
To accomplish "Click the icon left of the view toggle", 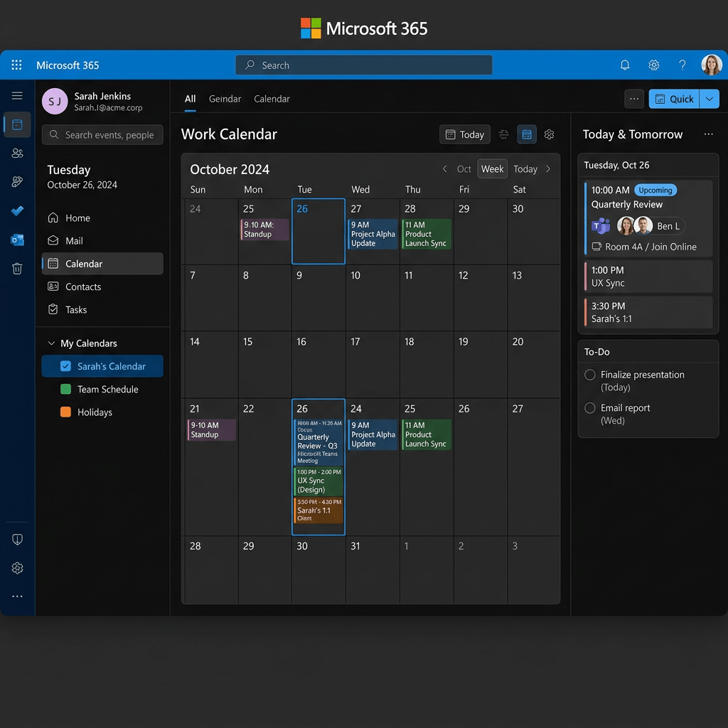I will pos(504,134).
